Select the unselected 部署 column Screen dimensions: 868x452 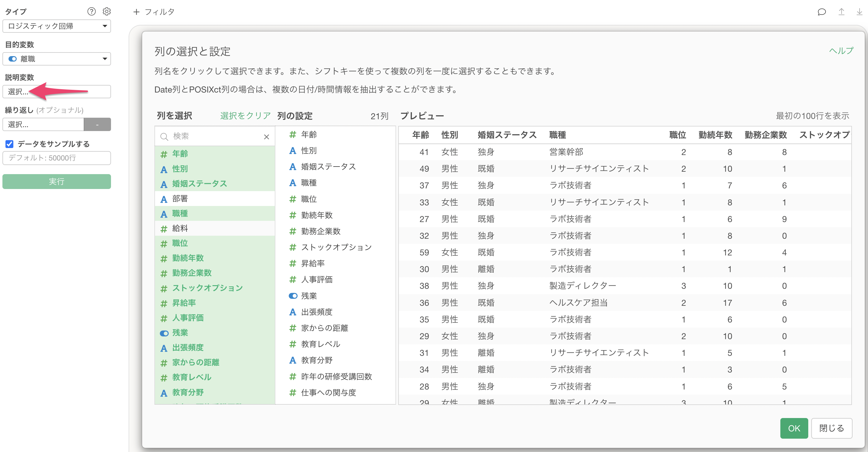(180, 198)
